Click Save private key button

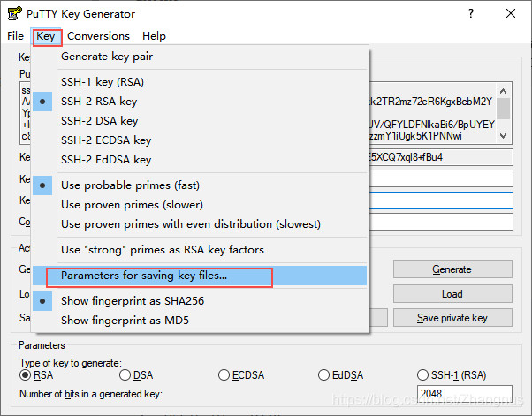pos(452,318)
